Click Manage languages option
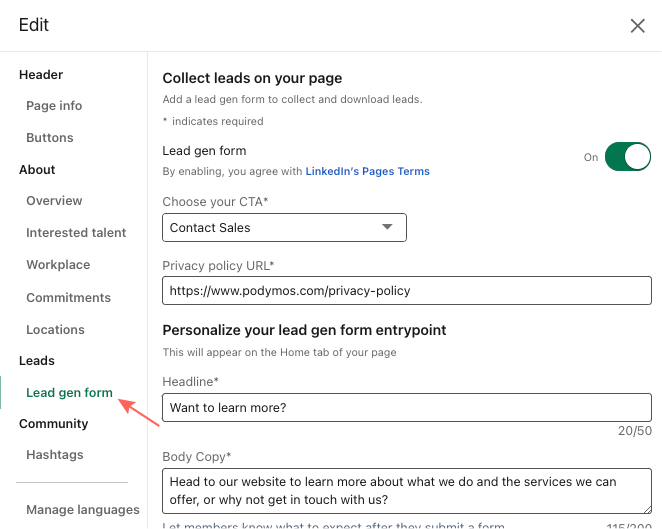Viewport: 662px width, 529px height. tap(83, 510)
